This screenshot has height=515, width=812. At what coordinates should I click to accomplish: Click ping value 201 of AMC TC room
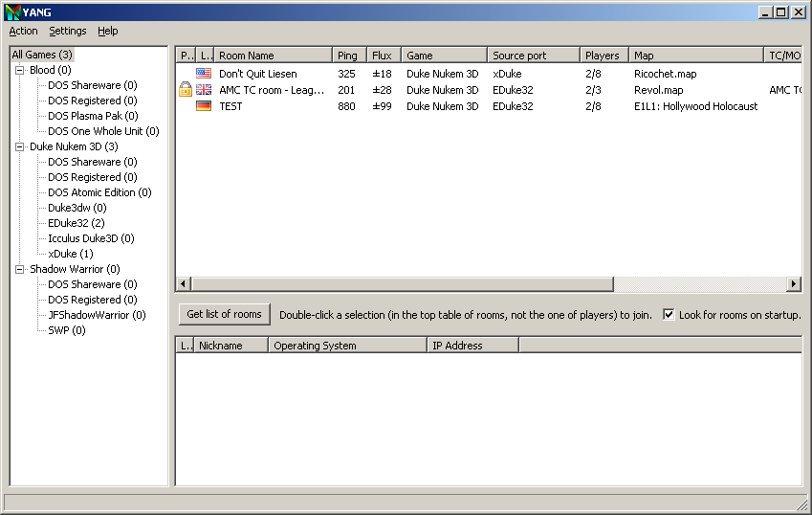(x=346, y=90)
